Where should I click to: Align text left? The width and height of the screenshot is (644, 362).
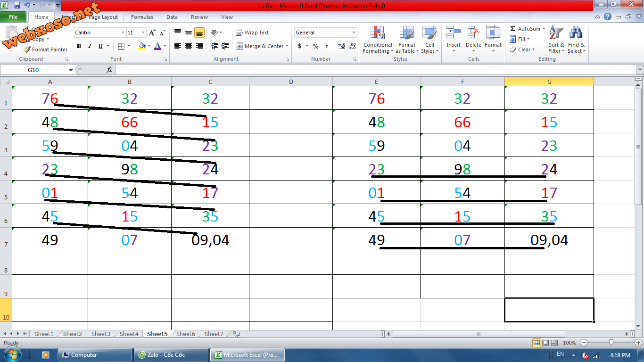(x=178, y=46)
